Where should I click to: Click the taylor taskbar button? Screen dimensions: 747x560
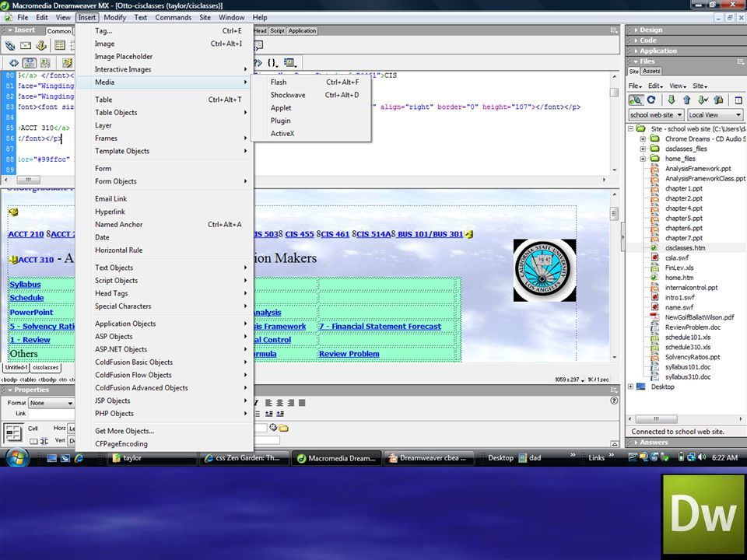coord(153,457)
